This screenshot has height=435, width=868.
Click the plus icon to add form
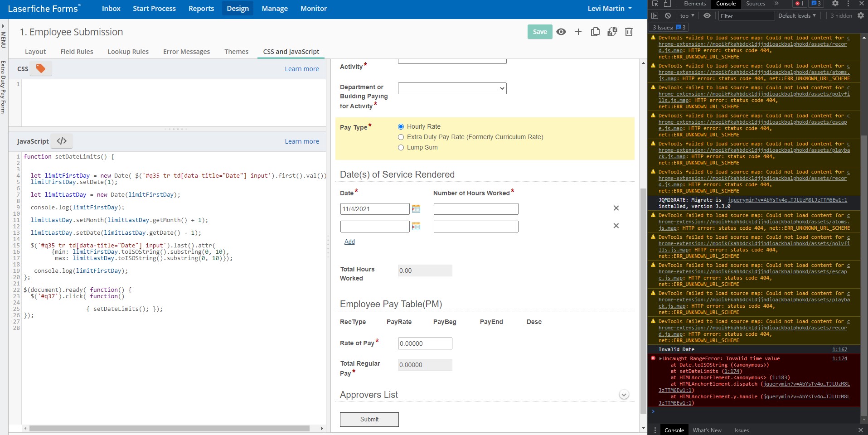(x=578, y=32)
